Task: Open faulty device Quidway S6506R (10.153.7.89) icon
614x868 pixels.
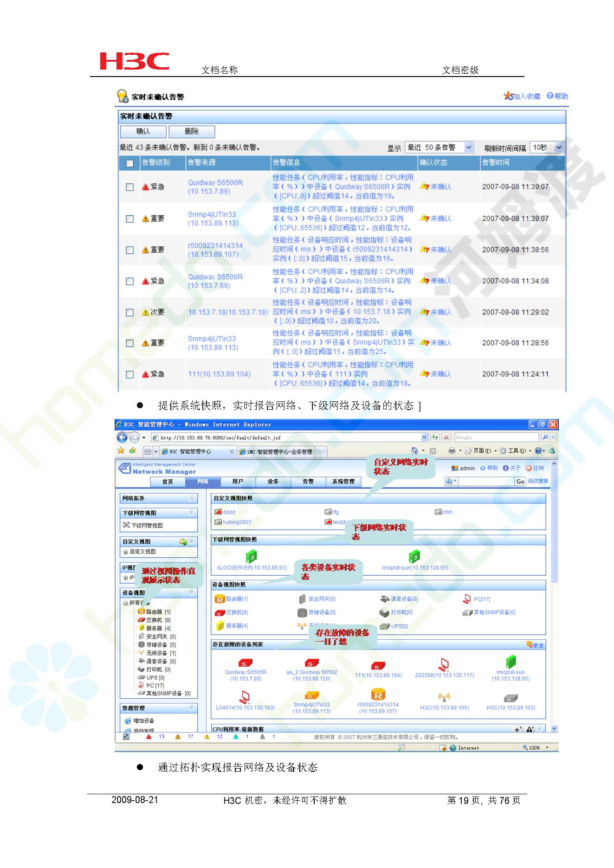Action: point(245,663)
